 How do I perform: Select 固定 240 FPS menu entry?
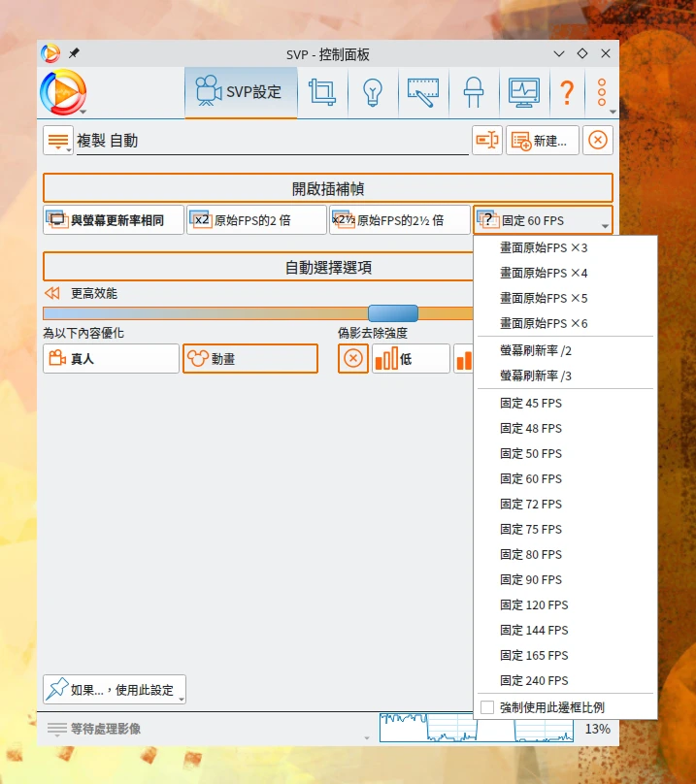565,680
